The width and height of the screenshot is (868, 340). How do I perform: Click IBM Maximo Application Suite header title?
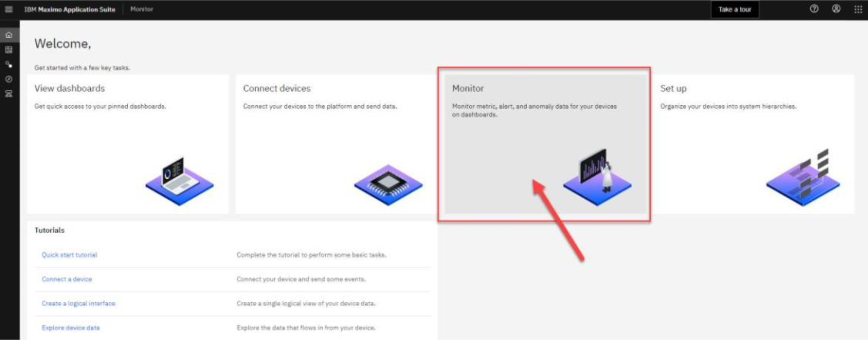click(70, 9)
